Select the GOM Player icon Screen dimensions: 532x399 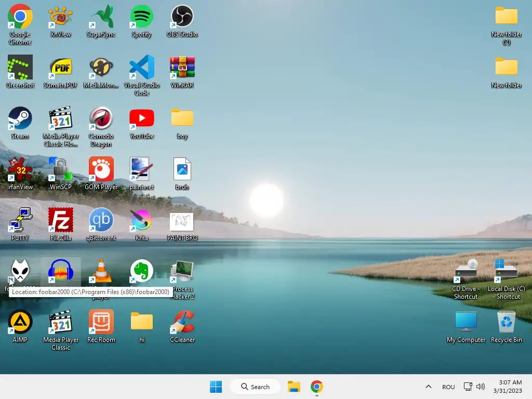tap(101, 169)
